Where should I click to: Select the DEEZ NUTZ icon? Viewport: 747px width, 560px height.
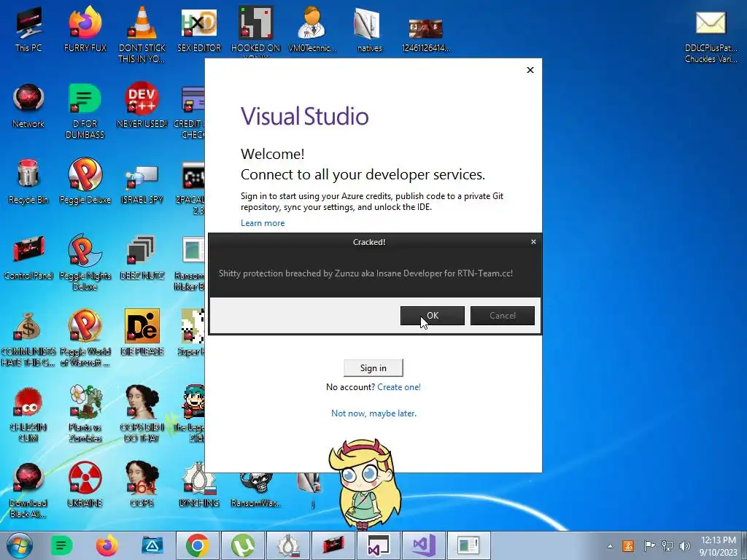142,257
